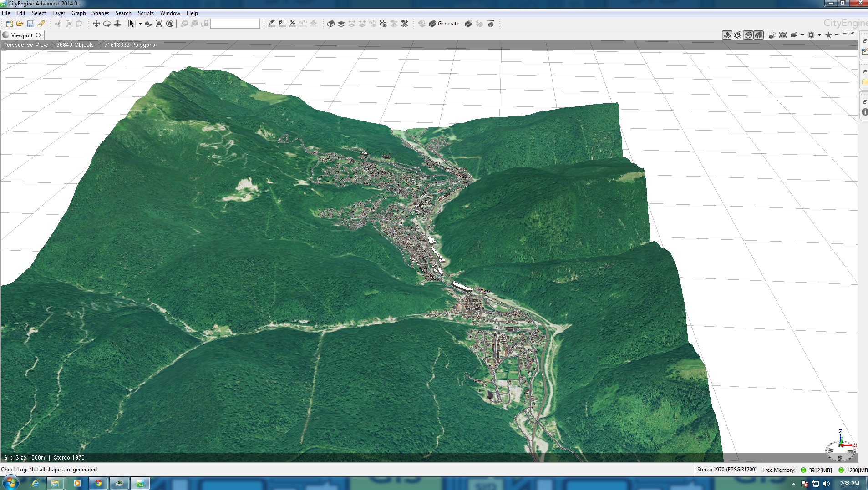The image size is (868, 490).
Task: Click the isolate selection cubes icon
Action: pos(772,35)
